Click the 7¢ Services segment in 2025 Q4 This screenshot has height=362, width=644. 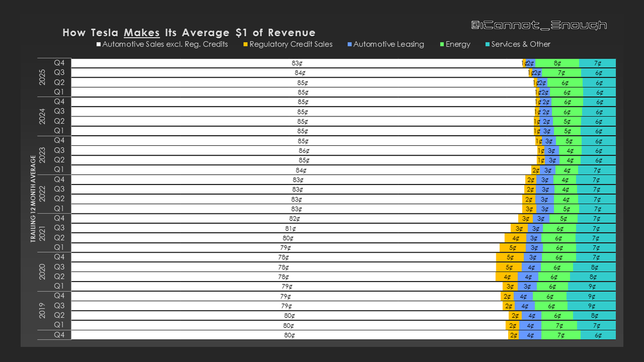(x=597, y=63)
